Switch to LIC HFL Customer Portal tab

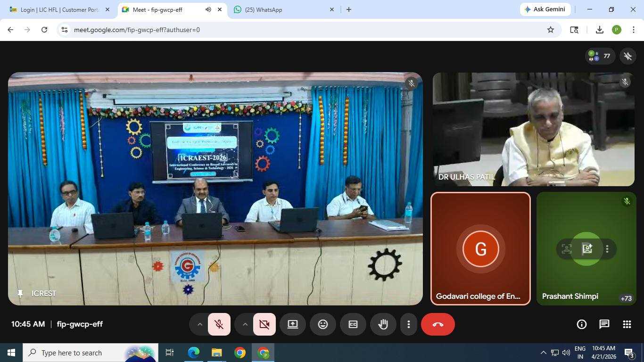click(60, 9)
